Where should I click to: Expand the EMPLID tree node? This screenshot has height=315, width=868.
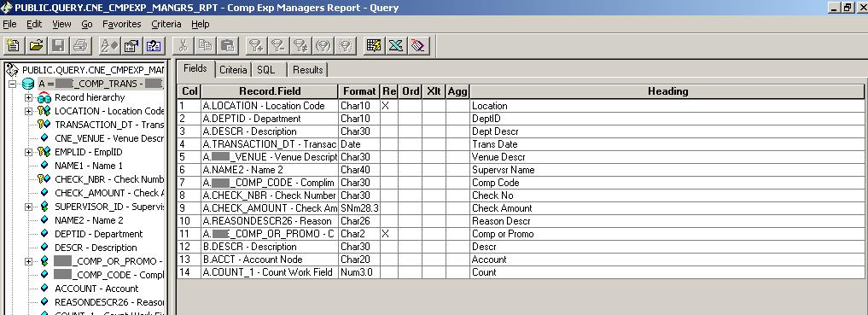28,152
